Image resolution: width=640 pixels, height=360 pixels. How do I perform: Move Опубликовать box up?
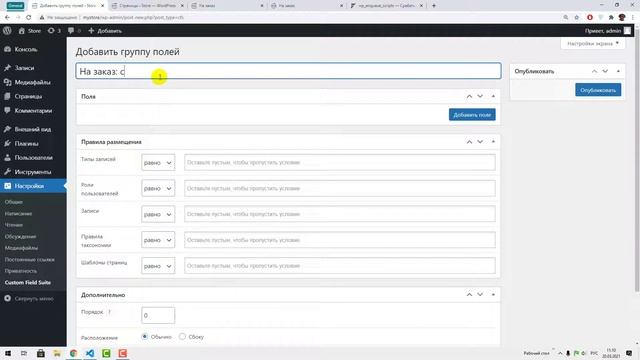pyautogui.click(x=594, y=71)
